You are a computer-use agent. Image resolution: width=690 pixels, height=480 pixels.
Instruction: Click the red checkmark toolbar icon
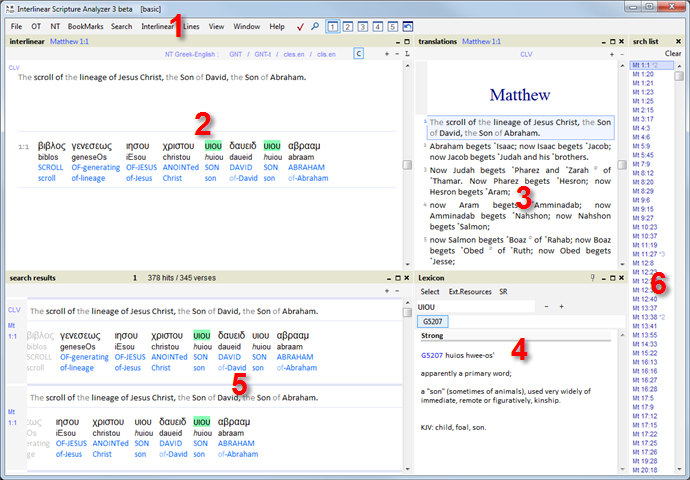301,25
